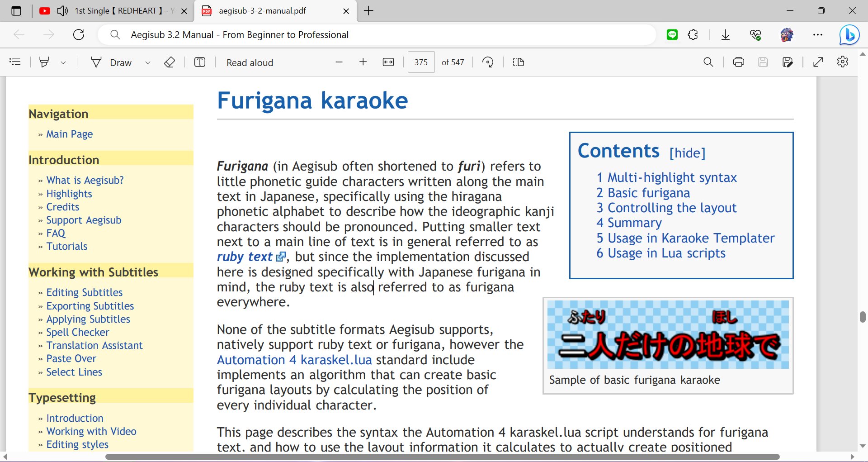The width and height of the screenshot is (868, 462).
Task: Open the browser Settings and more menu
Action: point(818,34)
